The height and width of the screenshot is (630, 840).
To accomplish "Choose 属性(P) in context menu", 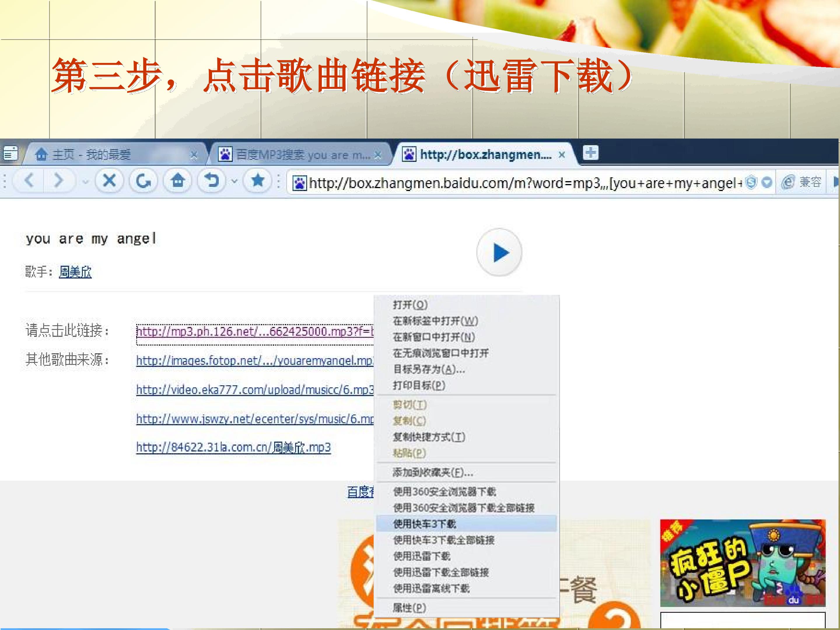I will [x=467, y=608].
